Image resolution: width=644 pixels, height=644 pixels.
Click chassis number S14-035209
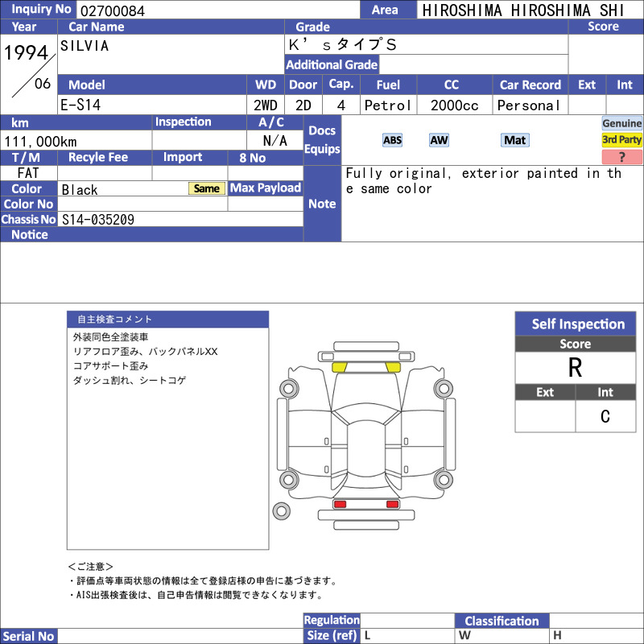[98, 219]
